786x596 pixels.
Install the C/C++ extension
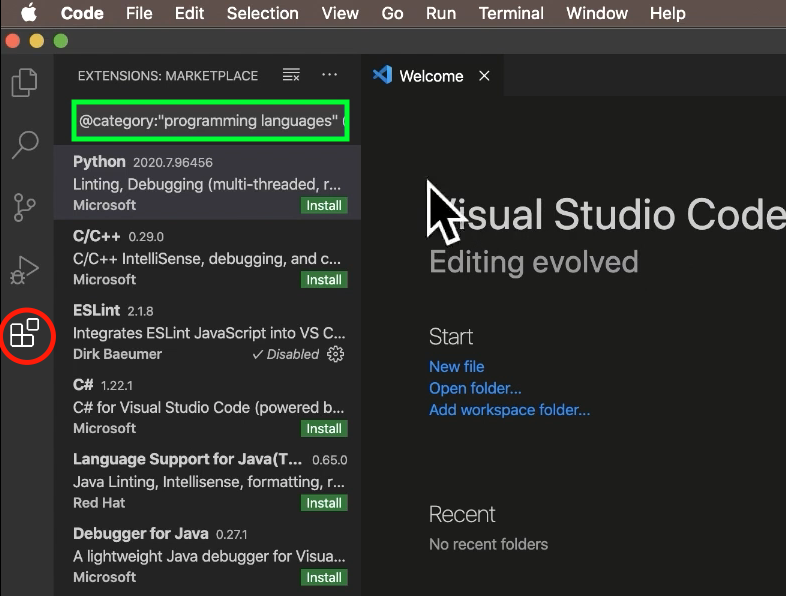(x=324, y=280)
